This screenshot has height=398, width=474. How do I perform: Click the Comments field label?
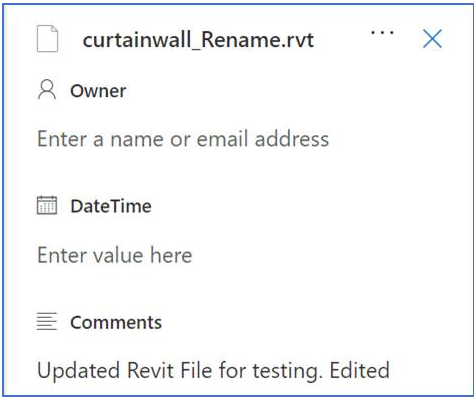point(116,322)
